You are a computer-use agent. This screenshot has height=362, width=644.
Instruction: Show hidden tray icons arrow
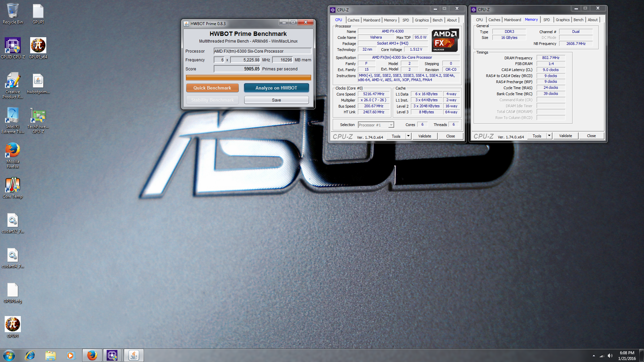pos(594,356)
